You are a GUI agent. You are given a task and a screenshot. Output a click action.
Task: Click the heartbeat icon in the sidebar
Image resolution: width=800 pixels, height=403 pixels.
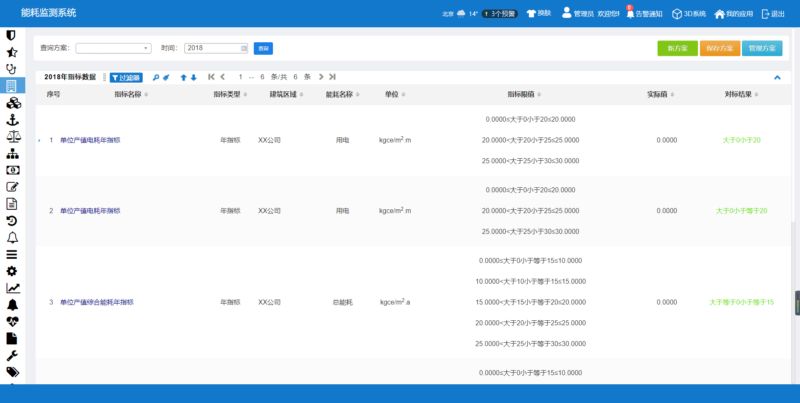click(12, 322)
